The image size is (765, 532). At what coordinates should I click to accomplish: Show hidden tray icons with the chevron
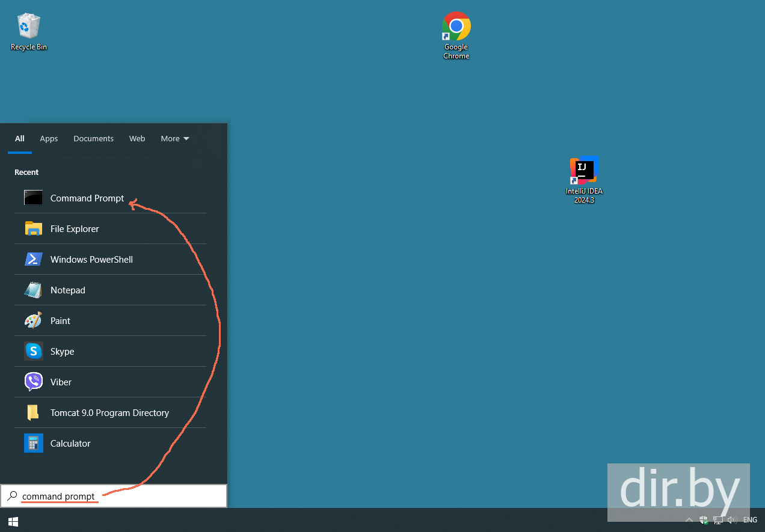[689, 520]
